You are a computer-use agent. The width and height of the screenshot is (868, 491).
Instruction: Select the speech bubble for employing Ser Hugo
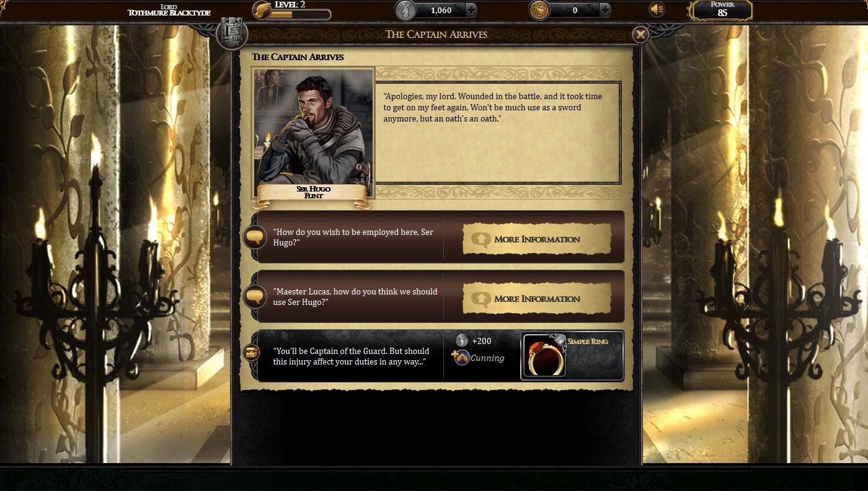[255, 237]
